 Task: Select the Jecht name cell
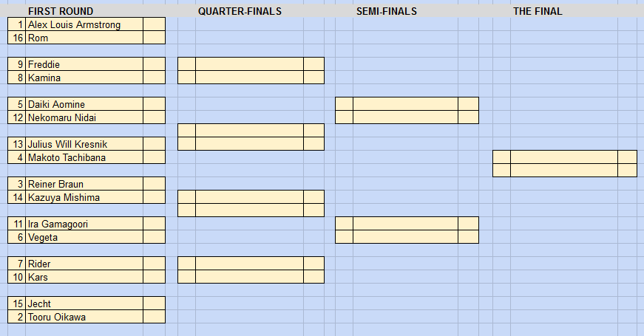[84, 304]
